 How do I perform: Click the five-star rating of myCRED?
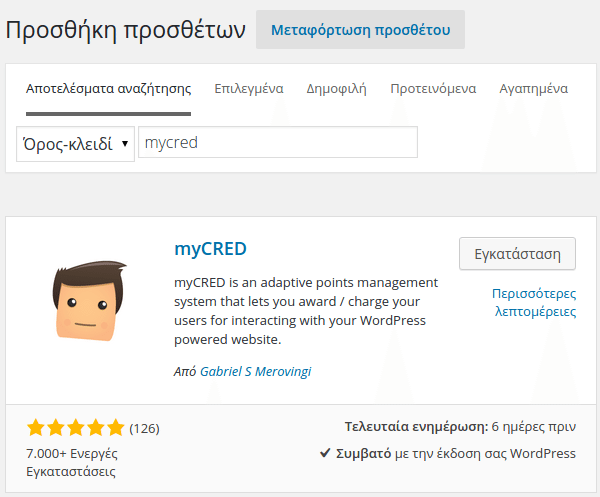(x=76, y=428)
